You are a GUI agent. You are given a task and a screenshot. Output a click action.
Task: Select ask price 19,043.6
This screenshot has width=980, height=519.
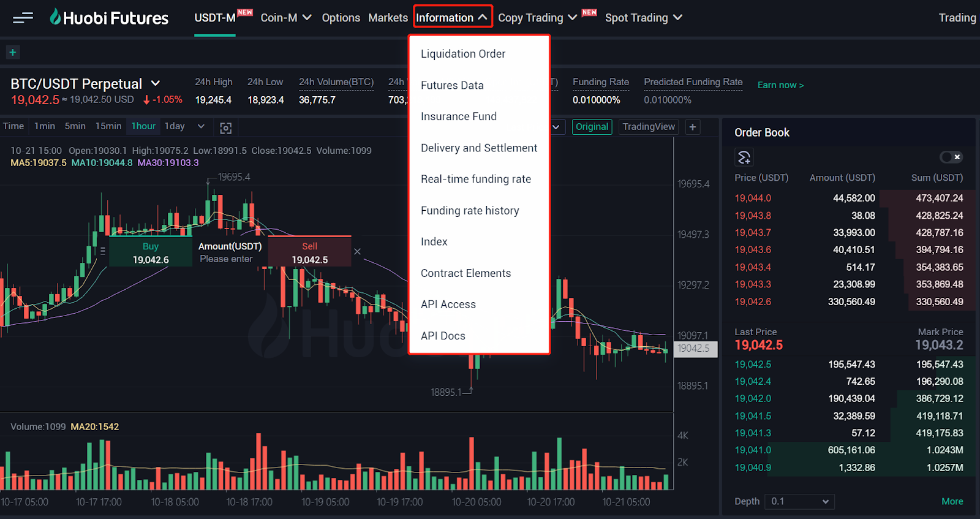[753, 250]
